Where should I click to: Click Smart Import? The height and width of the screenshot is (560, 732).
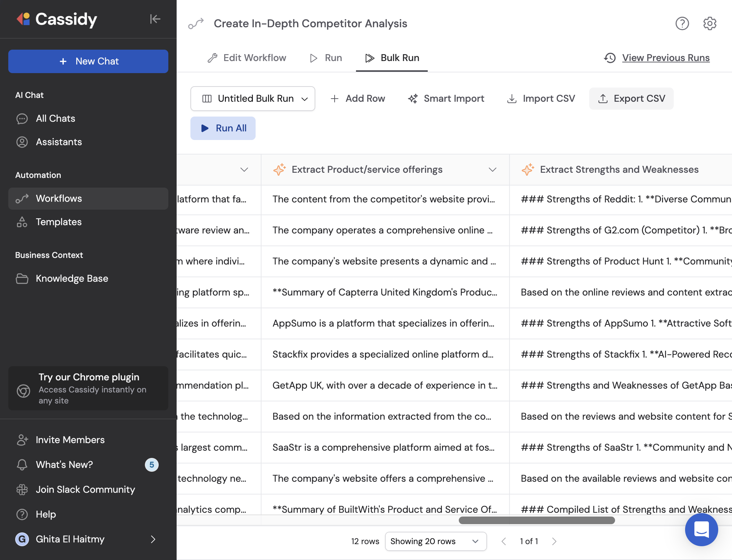pyautogui.click(x=446, y=99)
